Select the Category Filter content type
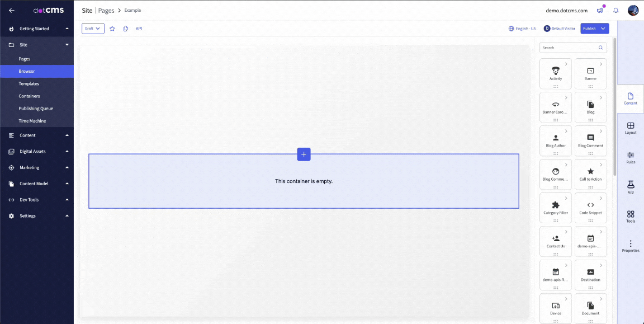Image resolution: width=644 pixels, height=324 pixels. [x=555, y=208]
